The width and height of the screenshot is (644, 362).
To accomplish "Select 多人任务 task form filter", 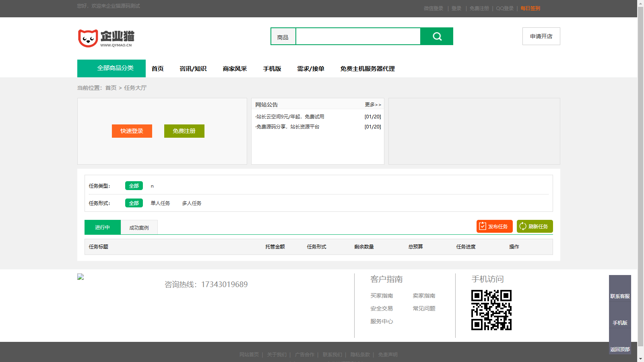I will pos(192,203).
